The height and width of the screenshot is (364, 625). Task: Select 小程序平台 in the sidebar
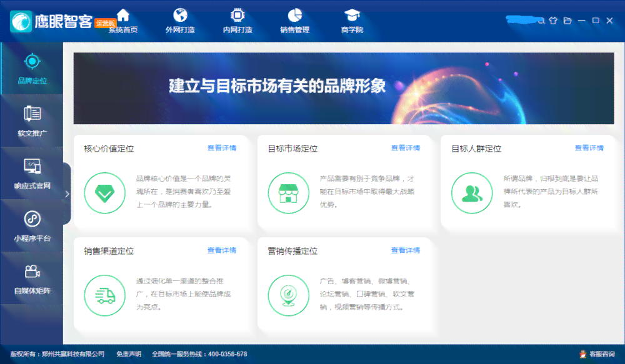pyautogui.click(x=32, y=226)
